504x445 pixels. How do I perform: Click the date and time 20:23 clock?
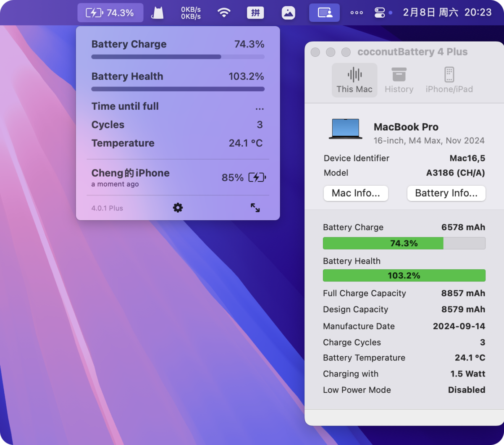(447, 13)
